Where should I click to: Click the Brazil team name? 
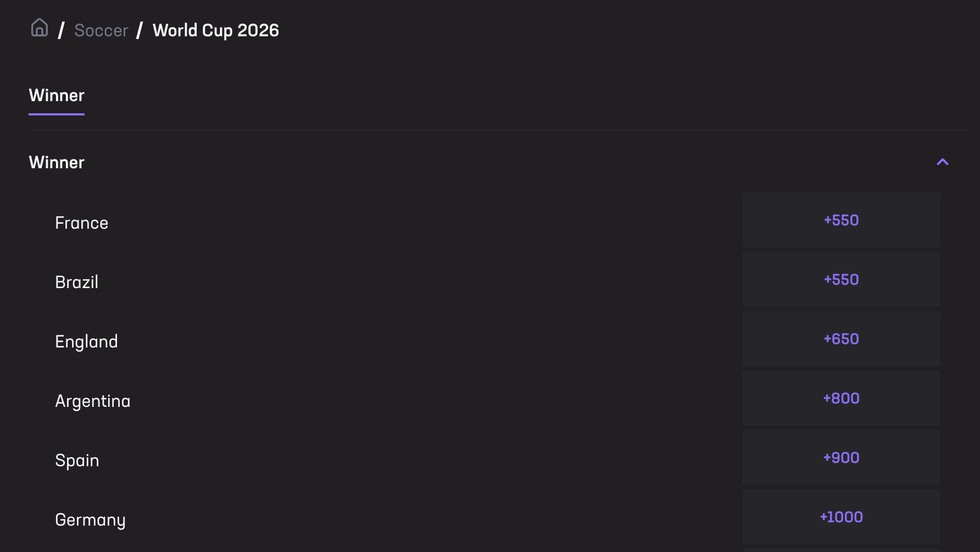(x=77, y=283)
